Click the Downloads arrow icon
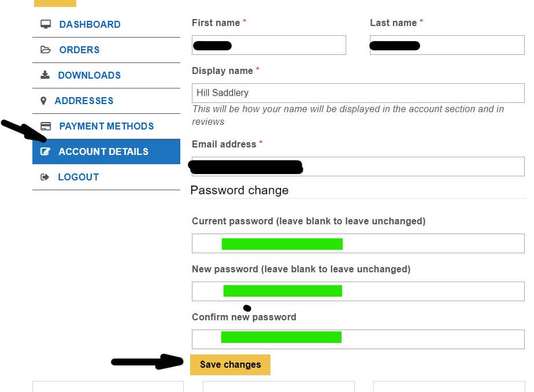 [x=45, y=75]
